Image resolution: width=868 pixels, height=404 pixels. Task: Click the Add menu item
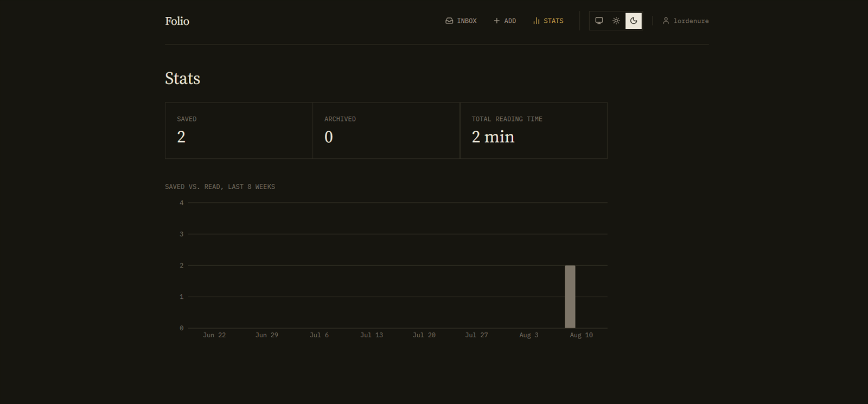505,21
